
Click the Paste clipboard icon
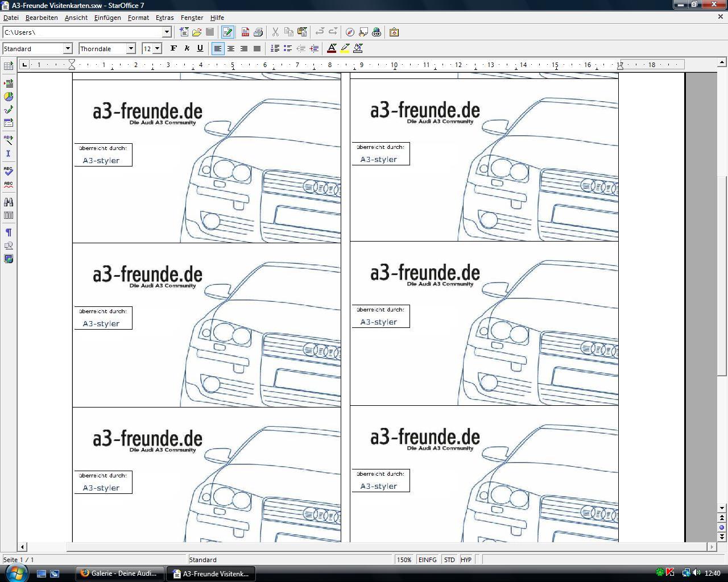coord(302,32)
